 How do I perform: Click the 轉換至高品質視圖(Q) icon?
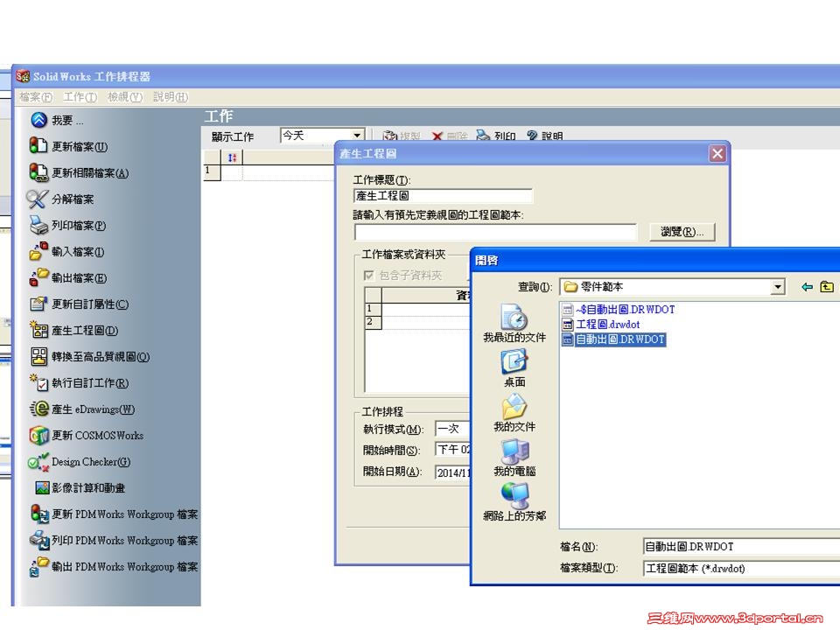[x=38, y=356]
